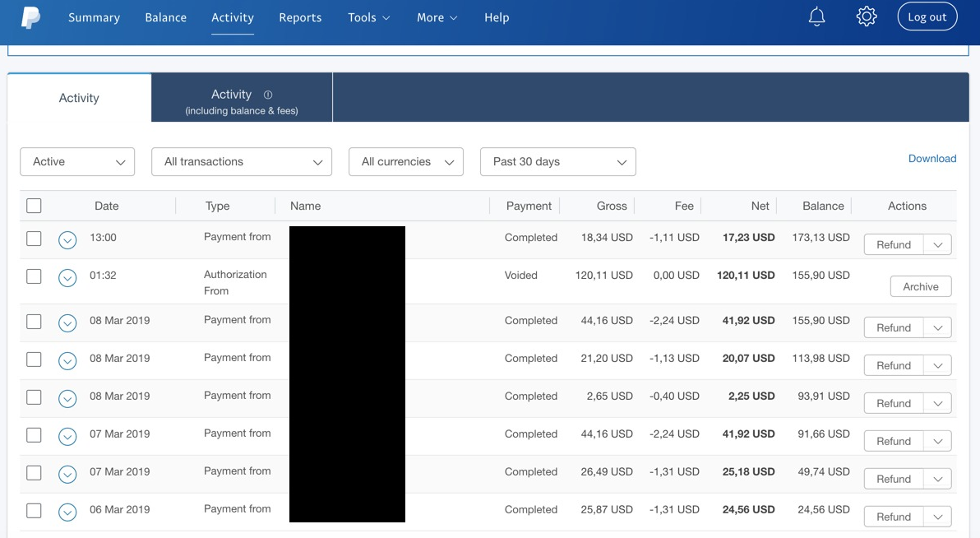The height and width of the screenshot is (538, 980).
Task: Switch to the plain Activity tab
Action: [x=79, y=98]
